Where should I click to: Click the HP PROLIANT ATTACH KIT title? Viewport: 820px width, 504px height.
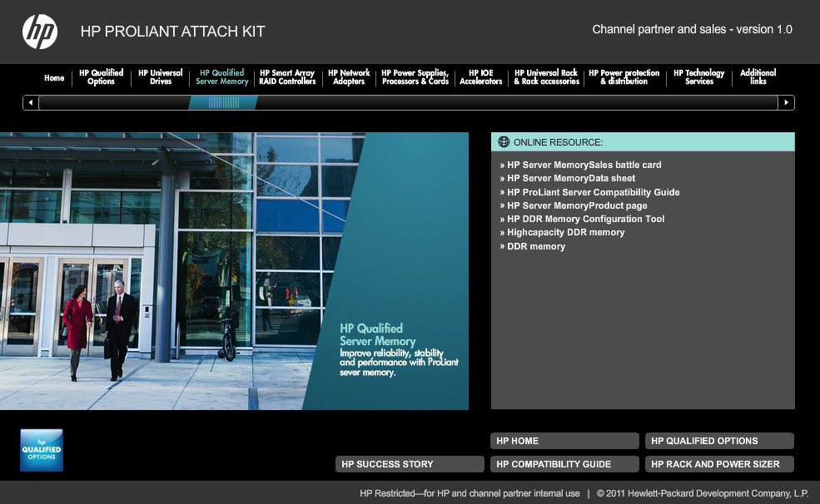point(172,32)
